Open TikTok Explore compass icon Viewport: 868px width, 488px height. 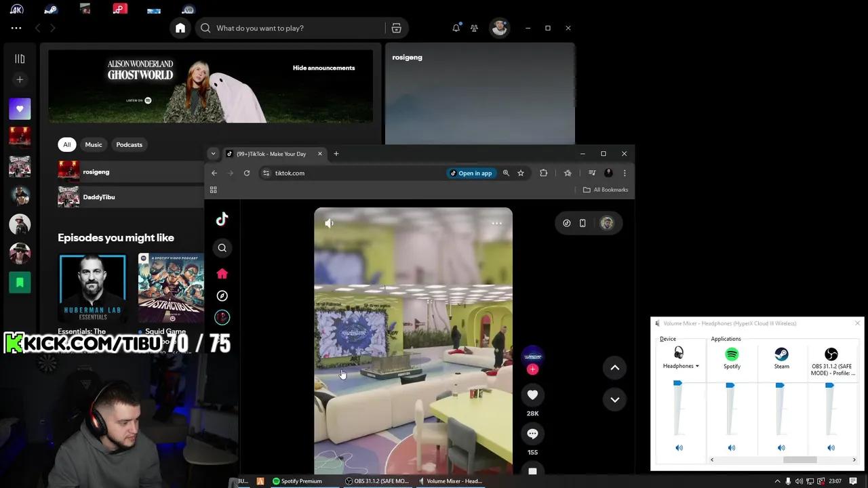coord(222,296)
